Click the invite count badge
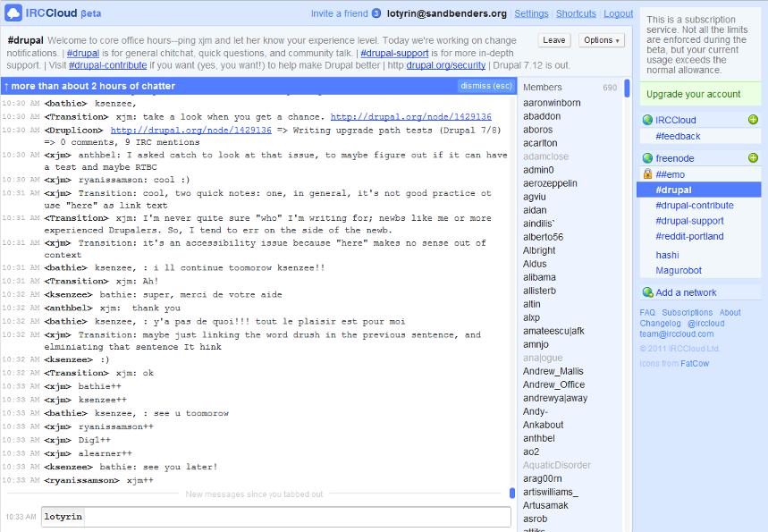The image size is (768, 532). click(x=376, y=13)
